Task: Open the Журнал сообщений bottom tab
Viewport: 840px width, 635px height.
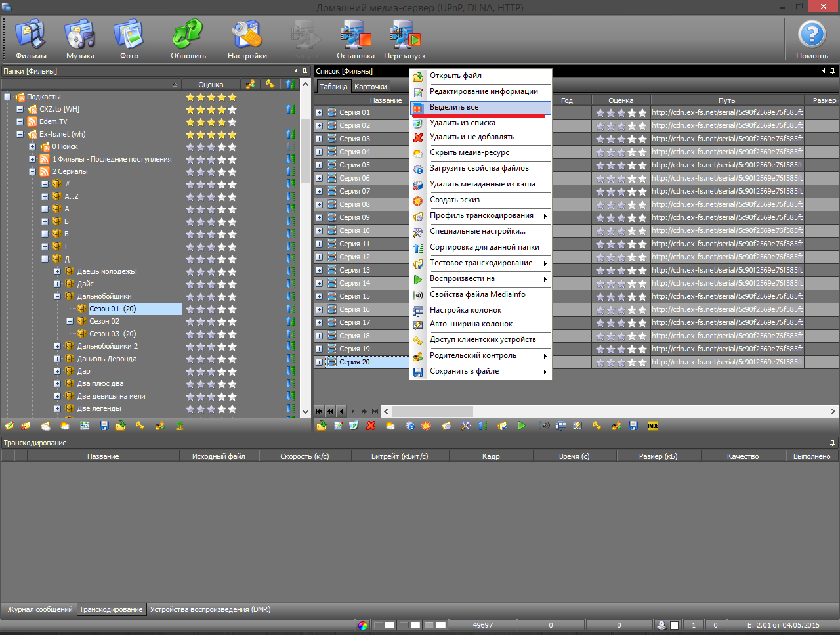Action: 39,609
